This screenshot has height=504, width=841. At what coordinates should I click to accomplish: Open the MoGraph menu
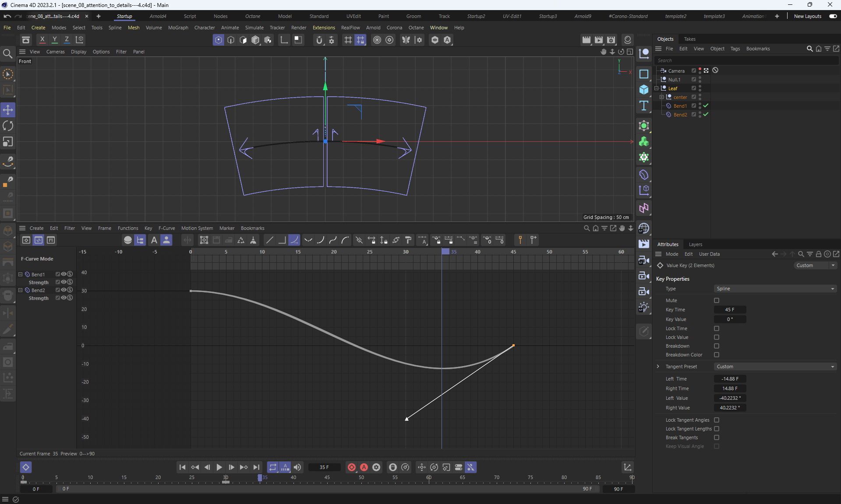click(x=178, y=28)
